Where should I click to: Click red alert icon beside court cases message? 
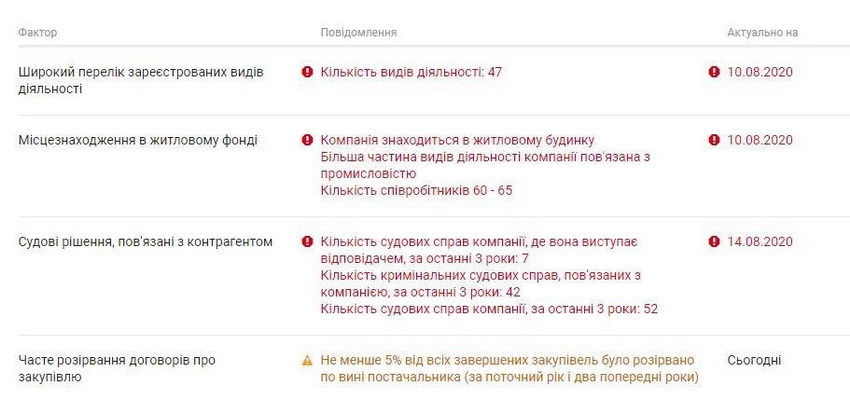point(308,242)
